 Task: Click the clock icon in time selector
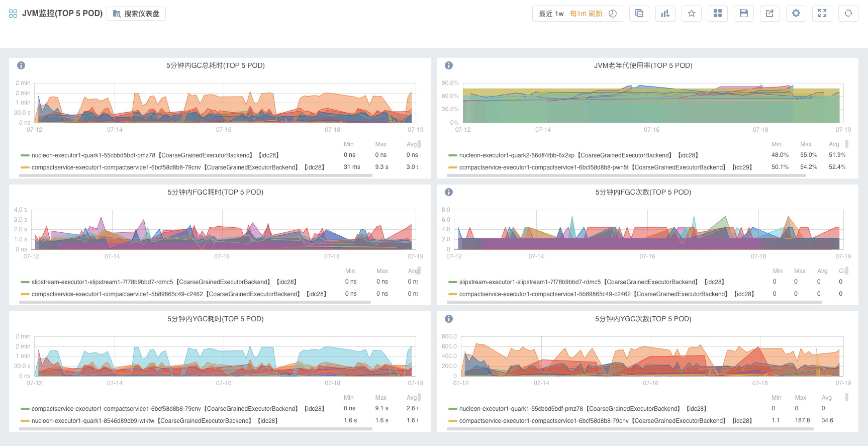click(613, 14)
